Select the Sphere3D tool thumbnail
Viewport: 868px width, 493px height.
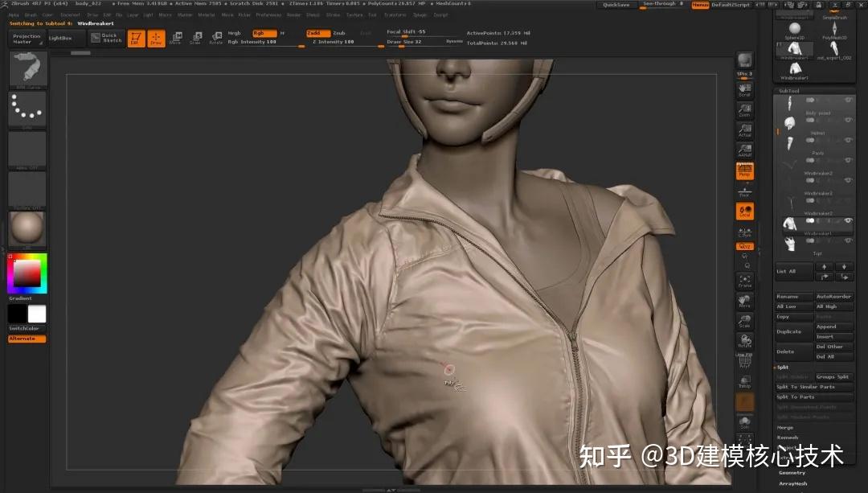(x=794, y=31)
